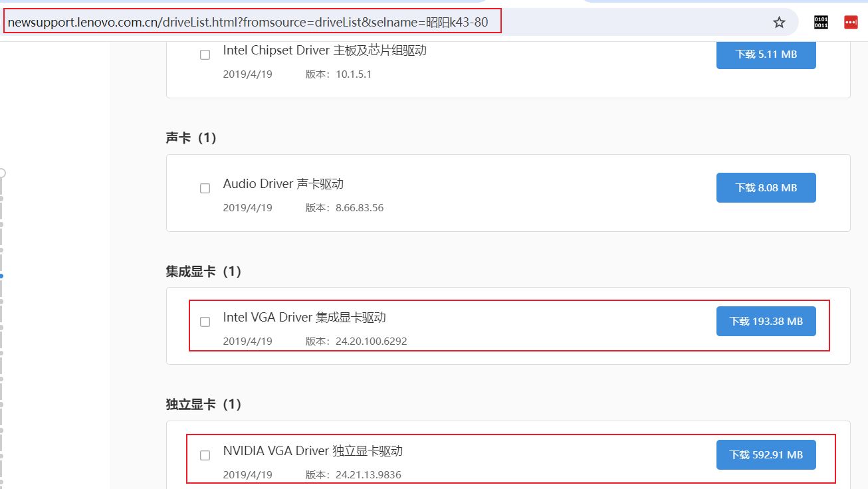The image size is (868, 489).
Task: Open the binary 0101 extension icon
Action: [821, 23]
